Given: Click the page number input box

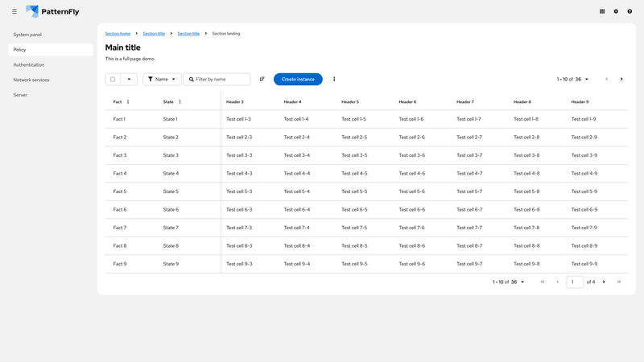Looking at the screenshot, I should coord(575,282).
